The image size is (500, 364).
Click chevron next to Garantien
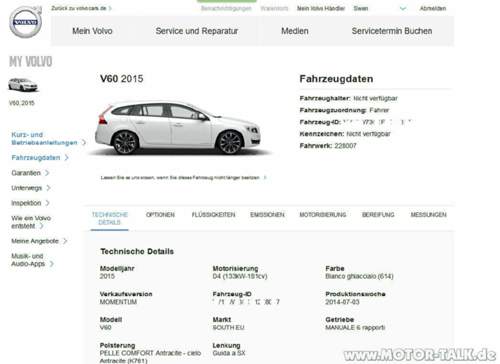pyautogui.click(x=47, y=173)
